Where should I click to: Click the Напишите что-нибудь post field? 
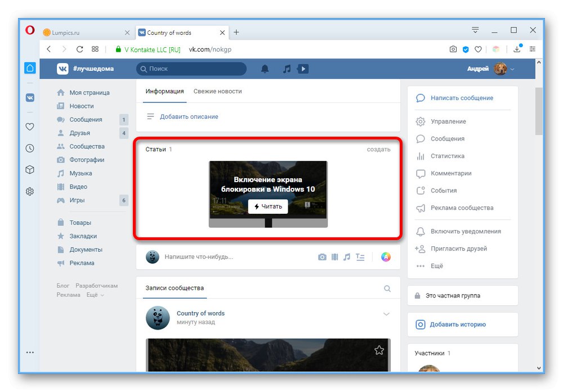click(x=199, y=257)
